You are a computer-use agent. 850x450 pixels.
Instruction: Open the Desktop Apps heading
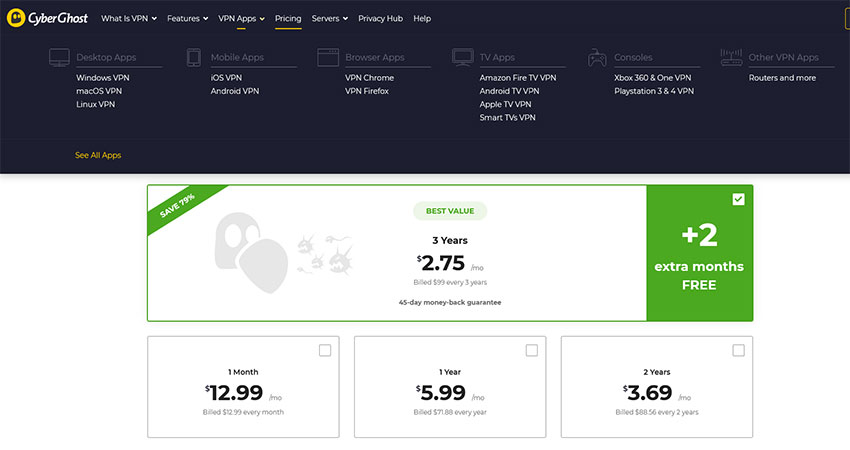[106, 57]
